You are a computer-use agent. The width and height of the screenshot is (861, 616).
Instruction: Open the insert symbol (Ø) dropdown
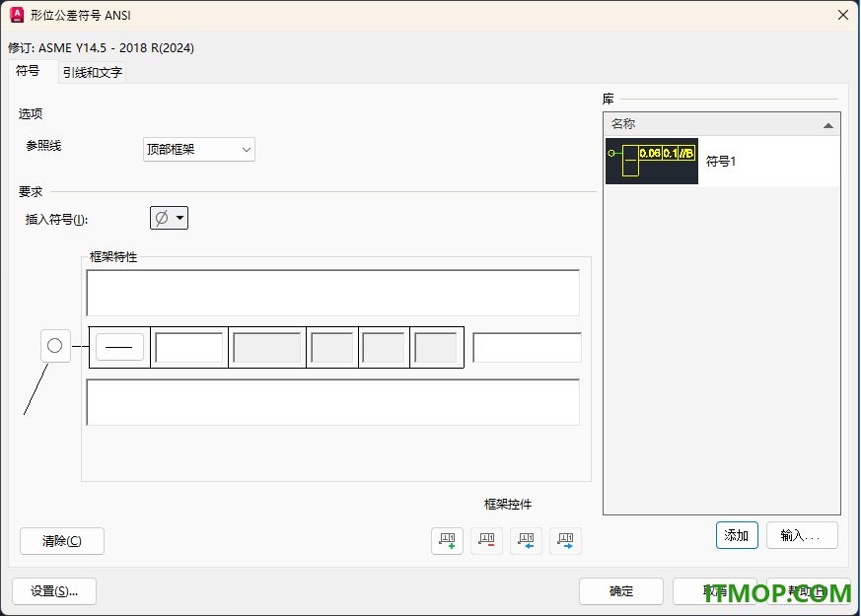click(x=169, y=218)
